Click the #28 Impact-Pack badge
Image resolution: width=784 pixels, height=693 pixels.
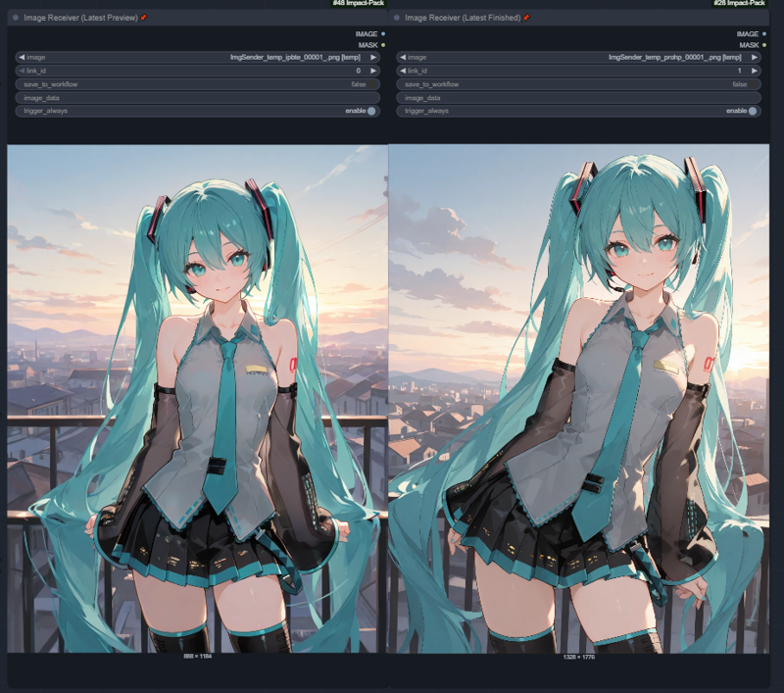740,3
